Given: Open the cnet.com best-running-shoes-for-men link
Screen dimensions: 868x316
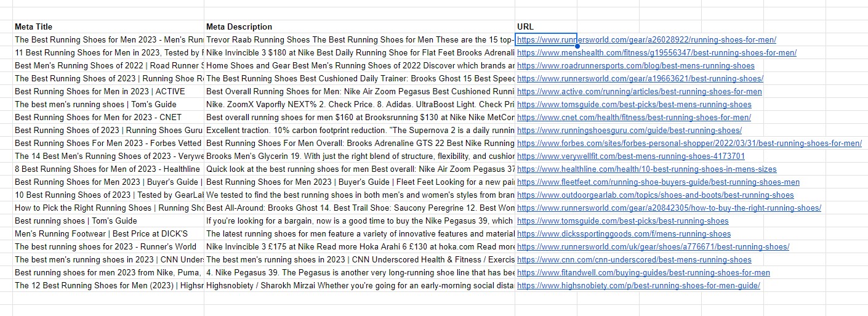Looking at the screenshot, I should tap(634, 118).
